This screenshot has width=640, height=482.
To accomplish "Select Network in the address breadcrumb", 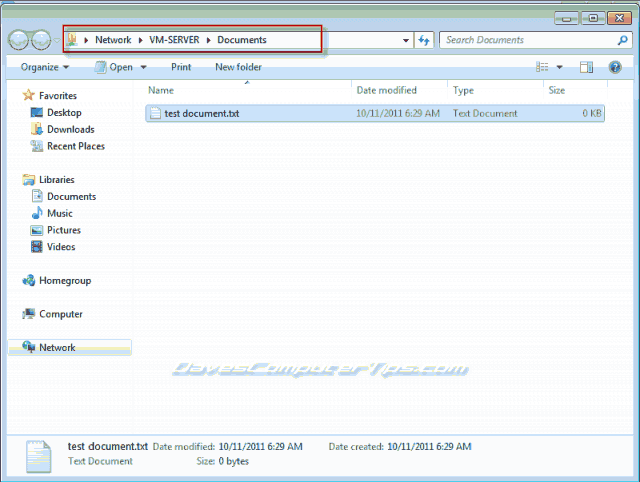I will pyautogui.click(x=113, y=40).
